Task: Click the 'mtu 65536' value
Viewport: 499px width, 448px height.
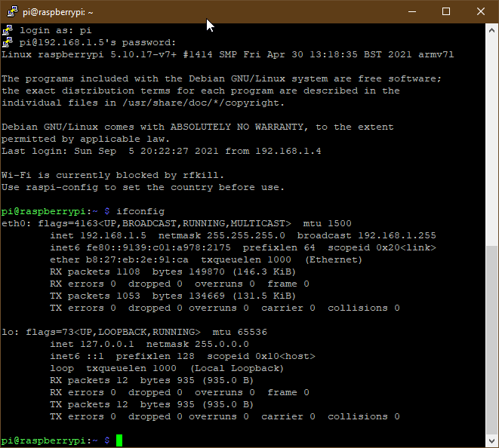Action: click(239, 333)
